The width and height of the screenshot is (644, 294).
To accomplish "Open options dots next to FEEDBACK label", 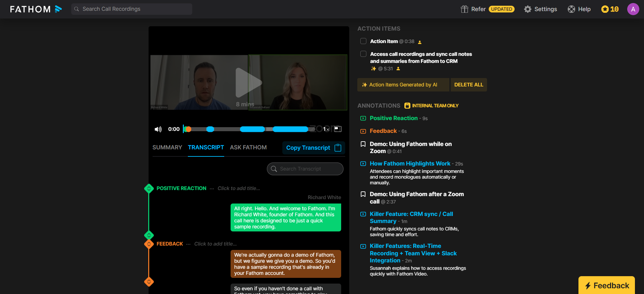I will coord(188,244).
